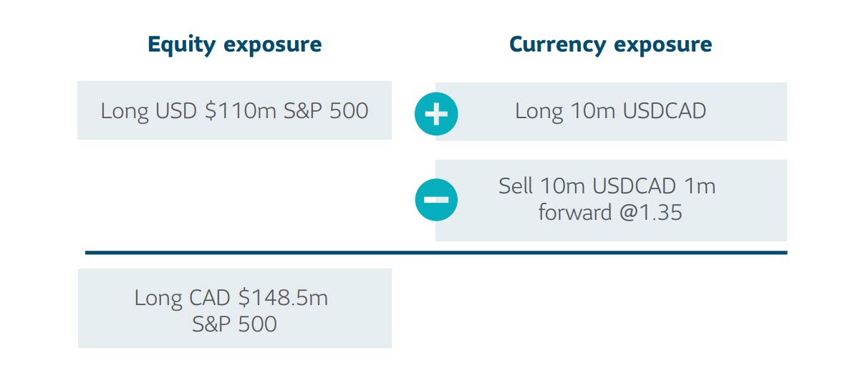Click the Long USD $110m S&P 500 box
This screenshot has height=381, width=868.
pyautogui.click(x=235, y=110)
